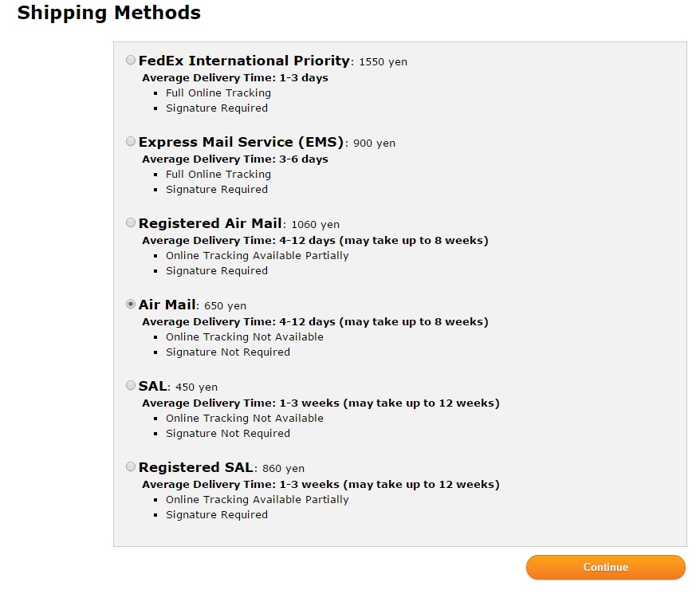
Task: Click the 450 yen SAL price
Action: [x=196, y=387]
